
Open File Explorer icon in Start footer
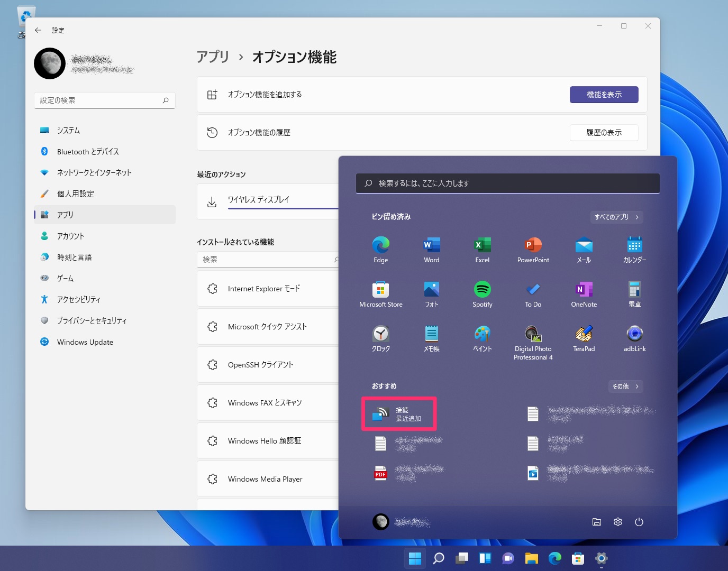[596, 522]
